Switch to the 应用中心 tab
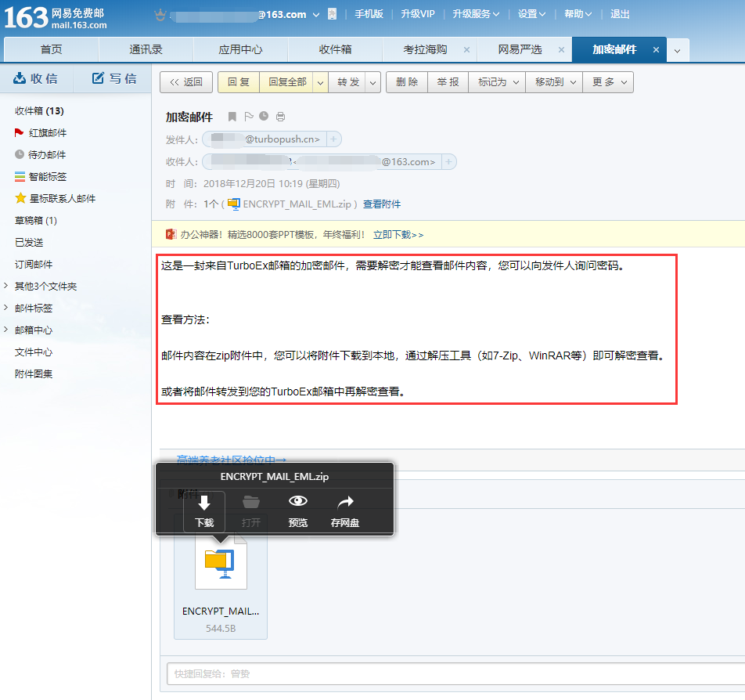The image size is (745, 700). pyautogui.click(x=240, y=49)
